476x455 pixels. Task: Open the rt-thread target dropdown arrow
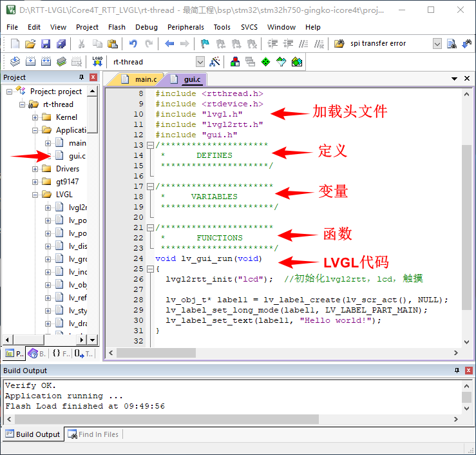(x=200, y=62)
